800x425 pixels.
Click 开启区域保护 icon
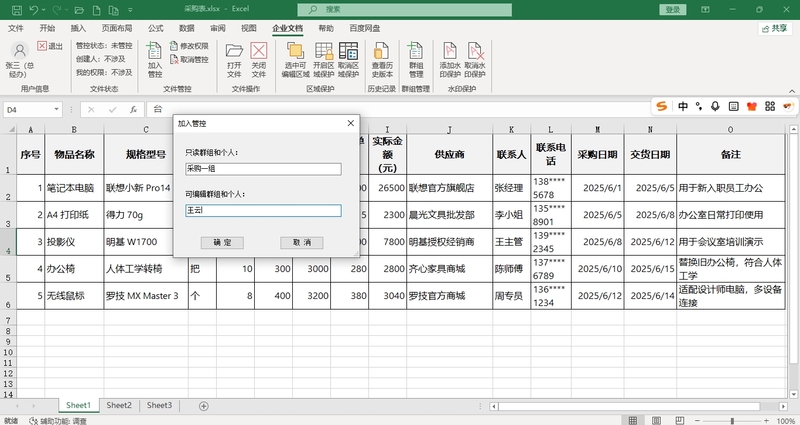pos(323,51)
